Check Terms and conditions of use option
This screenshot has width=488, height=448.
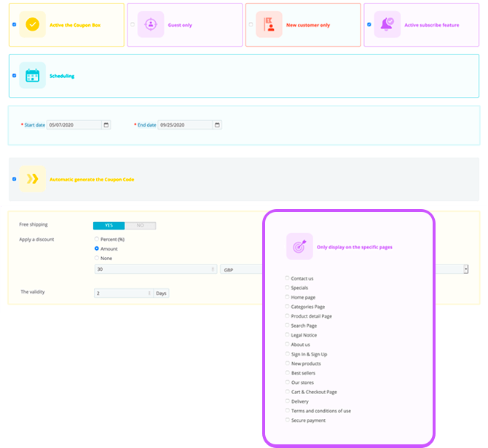288,410
